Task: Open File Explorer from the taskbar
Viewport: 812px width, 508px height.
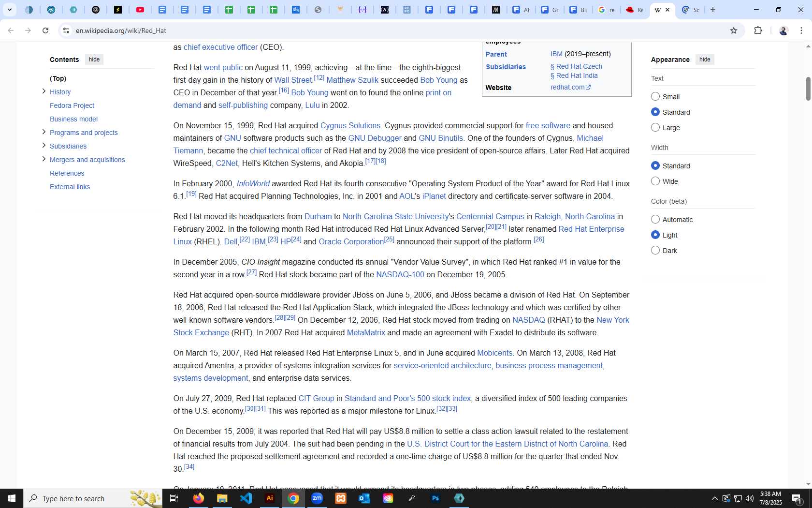Action: (x=222, y=498)
